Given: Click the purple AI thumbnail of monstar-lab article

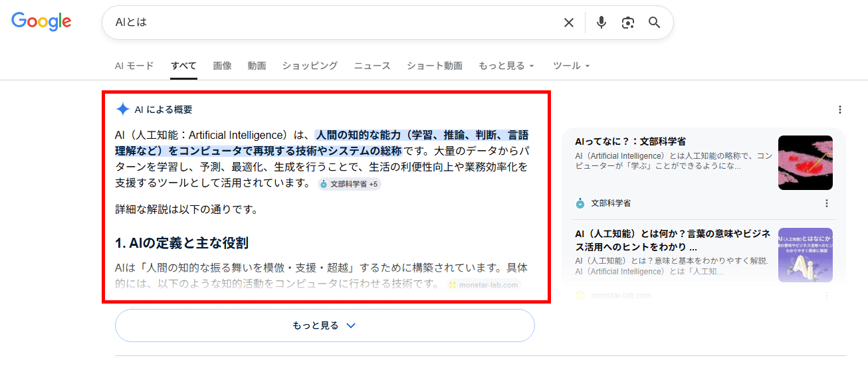Looking at the screenshot, I should [x=806, y=255].
